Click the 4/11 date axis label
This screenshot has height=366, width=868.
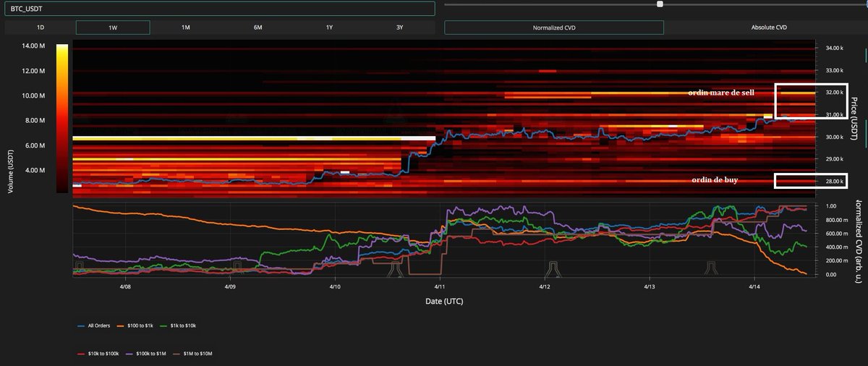point(440,286)
